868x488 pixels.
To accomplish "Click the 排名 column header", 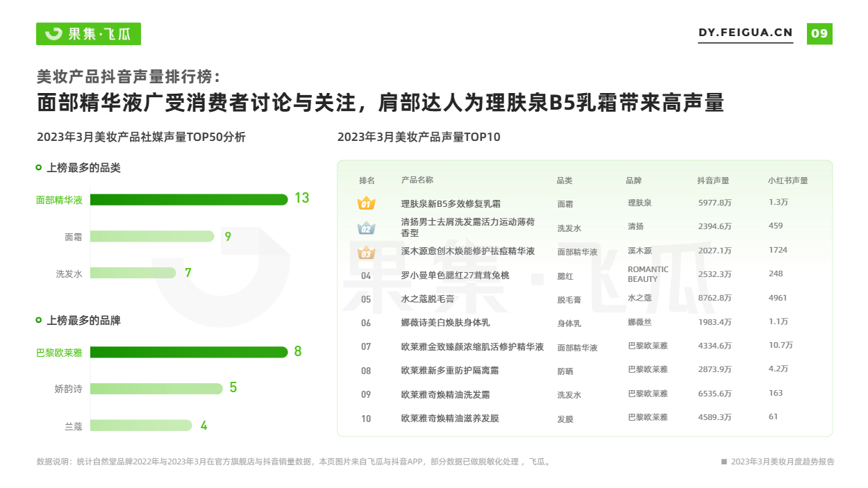I will (x=367, y=180).
